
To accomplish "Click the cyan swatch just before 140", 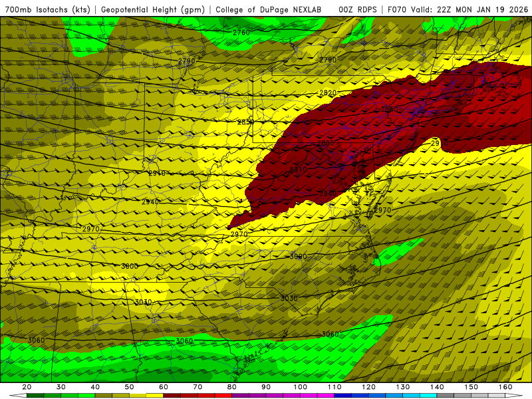I will [x=428, y=396].
